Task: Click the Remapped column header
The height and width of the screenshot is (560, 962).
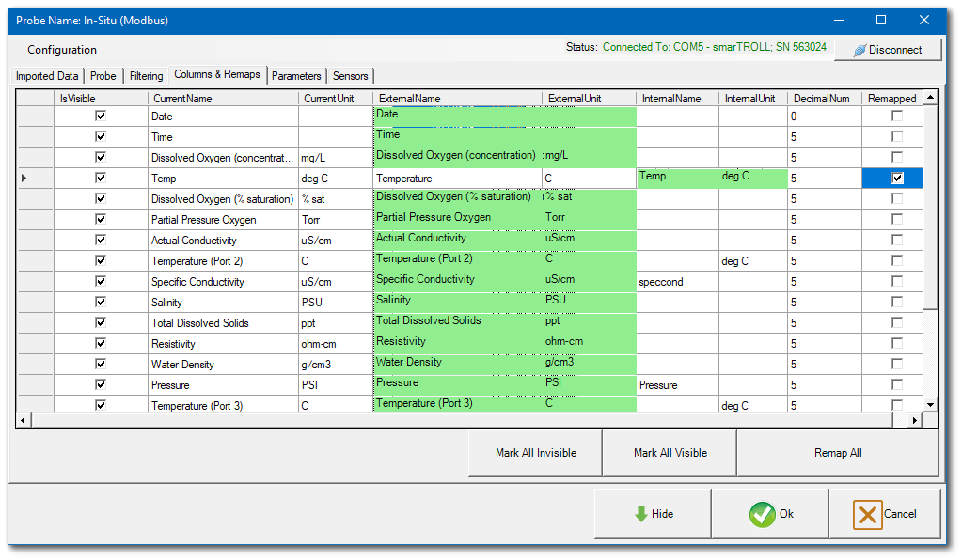Action: (x=892, y=98)
